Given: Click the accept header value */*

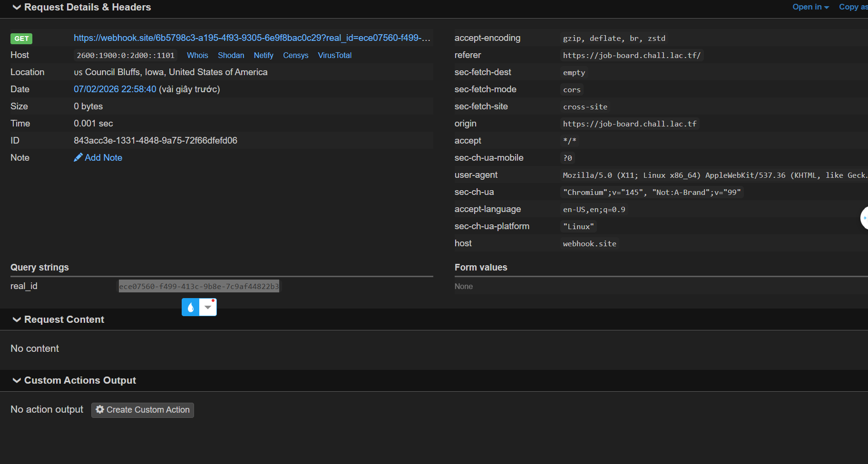Looking at the screenshot, I should (x=569, y=141).
